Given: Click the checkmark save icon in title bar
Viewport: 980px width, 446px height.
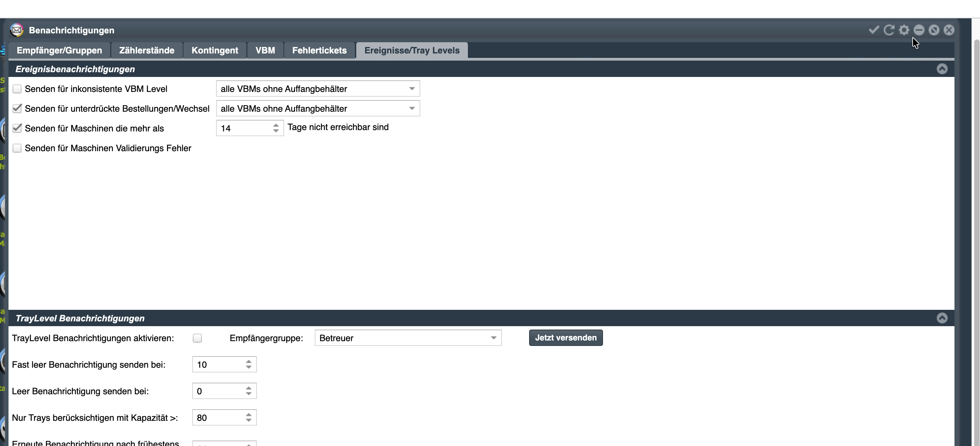Looking at the screenshot, I should pos(874,30).
